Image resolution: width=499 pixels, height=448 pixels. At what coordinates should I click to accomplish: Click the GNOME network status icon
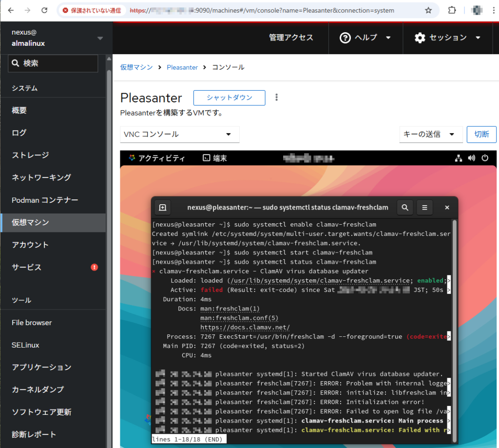pyautogui.click(x=458, y=158)
